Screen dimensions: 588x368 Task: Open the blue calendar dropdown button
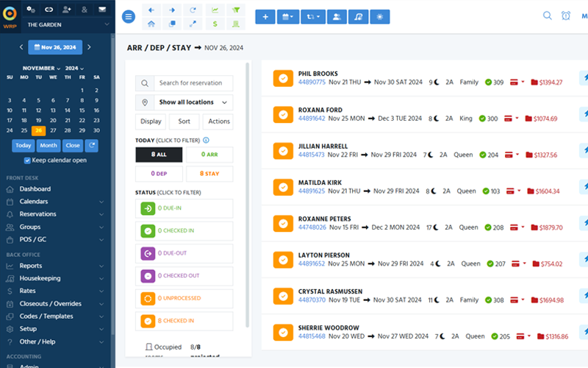coord(287,17)
